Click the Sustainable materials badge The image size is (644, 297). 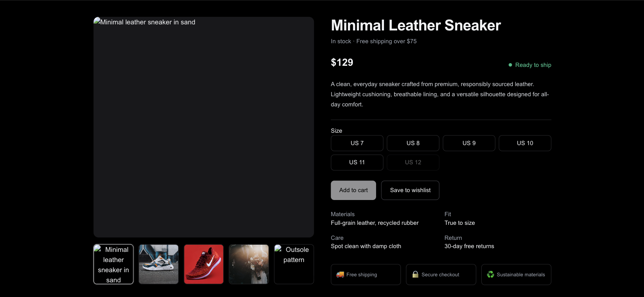point(516,274)
